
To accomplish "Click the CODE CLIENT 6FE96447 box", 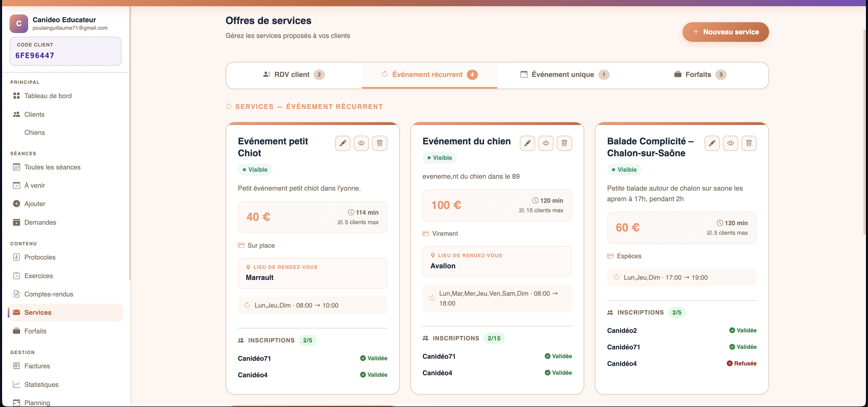I will (x=66, y=51).
